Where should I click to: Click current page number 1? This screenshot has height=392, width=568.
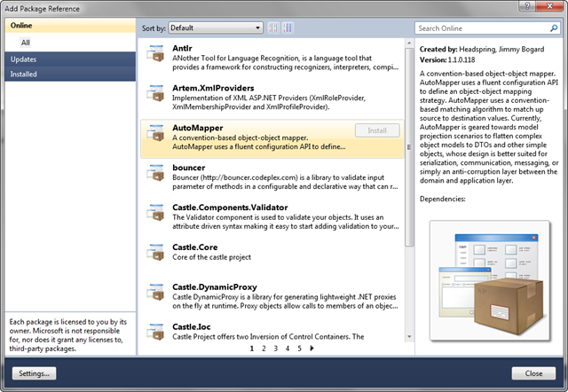pos(252,349)
